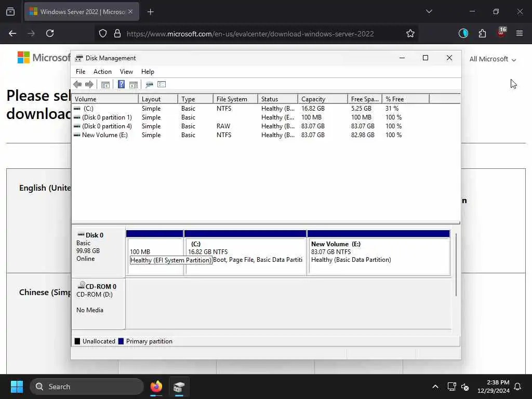532x399 pixels.
Task: Click the muted volume icon in the system tray
Action: click(465, 387)
